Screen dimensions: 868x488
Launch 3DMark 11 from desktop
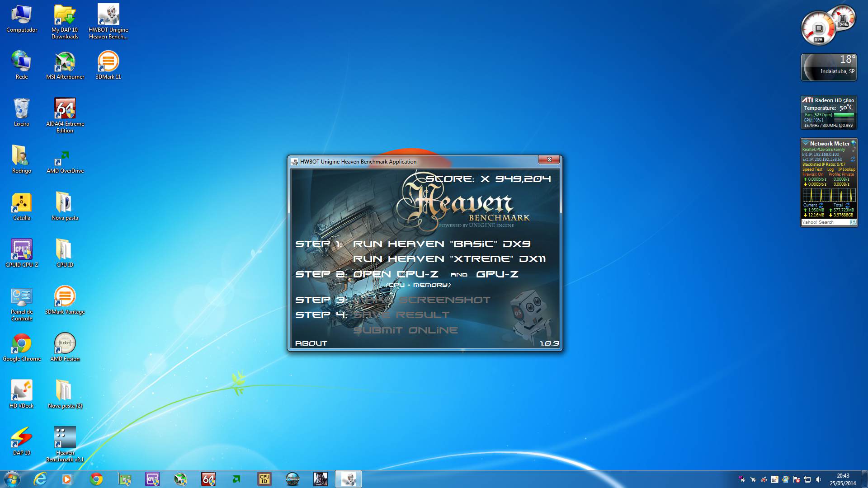pyautogui.click(x=108, y=65)
